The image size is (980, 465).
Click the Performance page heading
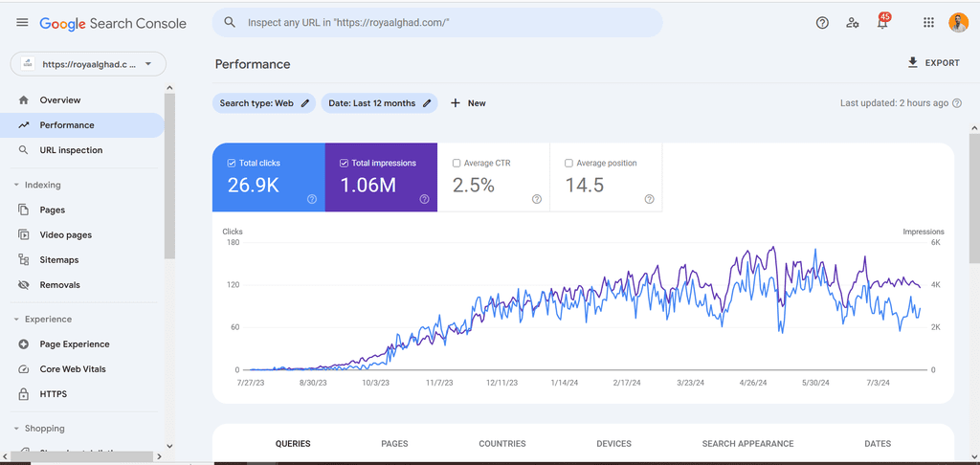(253, 64)
